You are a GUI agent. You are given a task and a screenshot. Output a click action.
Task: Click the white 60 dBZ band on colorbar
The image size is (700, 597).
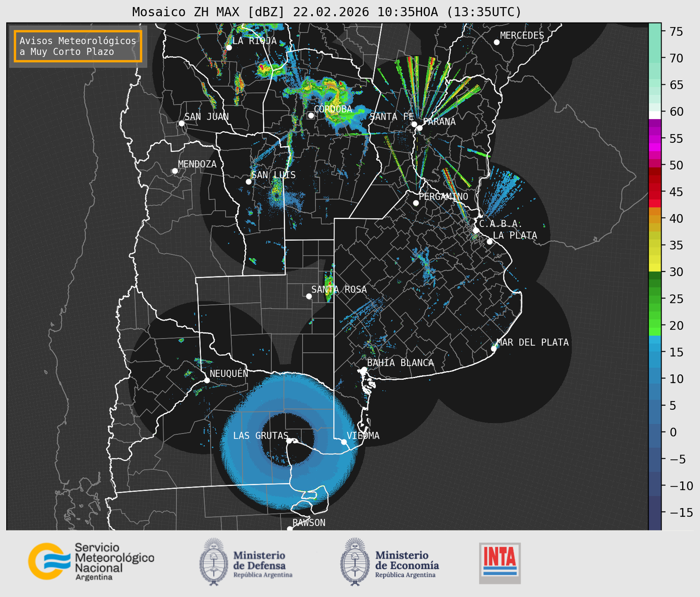tap(654, 115)
